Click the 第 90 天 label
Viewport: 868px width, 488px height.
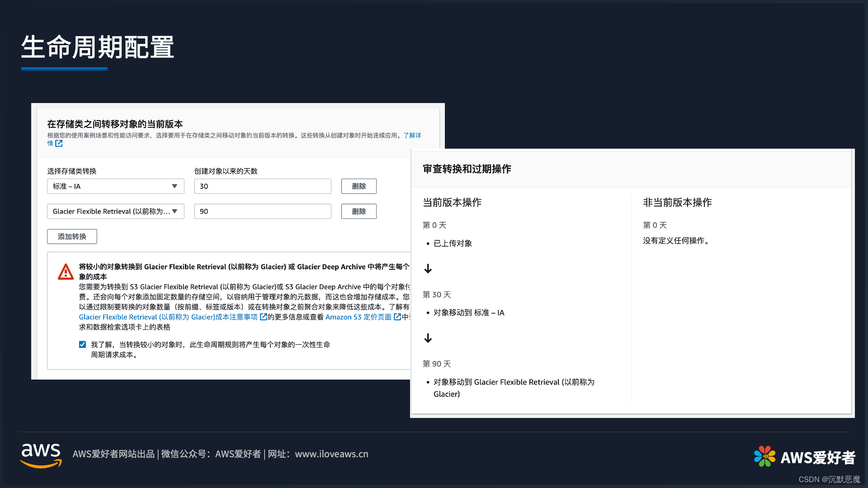[x=437, y=364]
